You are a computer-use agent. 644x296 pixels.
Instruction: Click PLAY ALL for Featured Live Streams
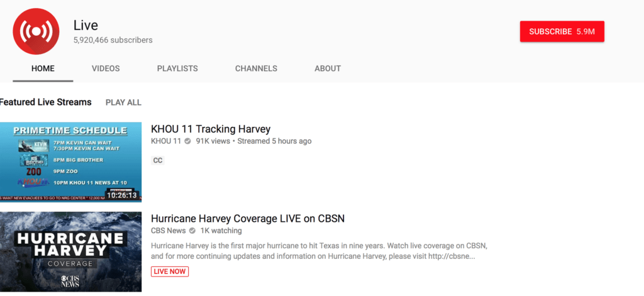[123, 102]
